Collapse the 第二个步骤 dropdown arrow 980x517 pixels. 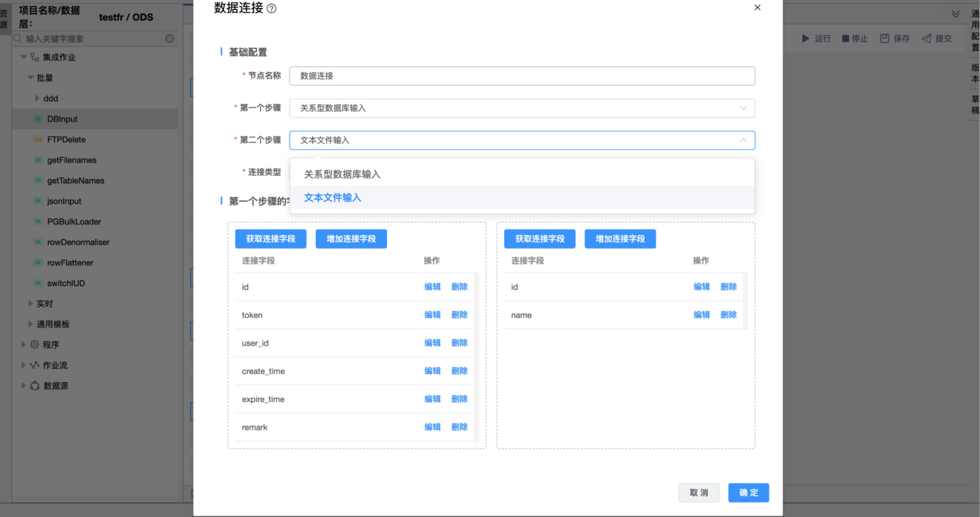click(x=743, y=140)
